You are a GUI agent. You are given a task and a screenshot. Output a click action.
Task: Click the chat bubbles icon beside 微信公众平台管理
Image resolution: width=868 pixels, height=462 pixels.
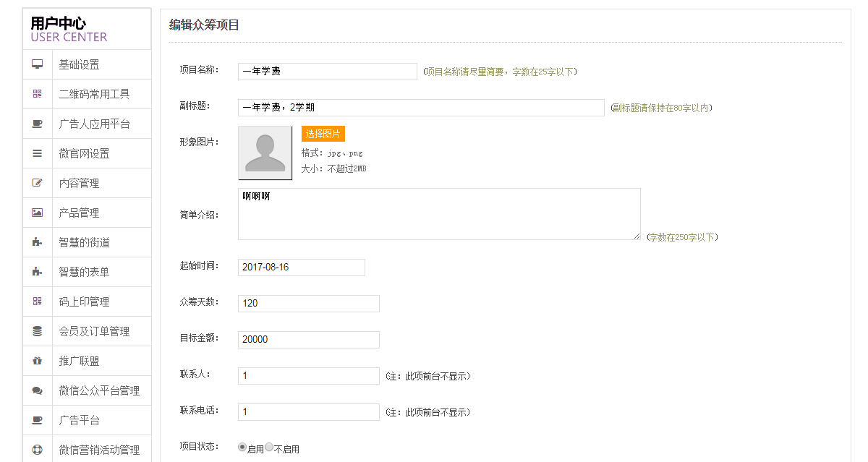point(38,390)
